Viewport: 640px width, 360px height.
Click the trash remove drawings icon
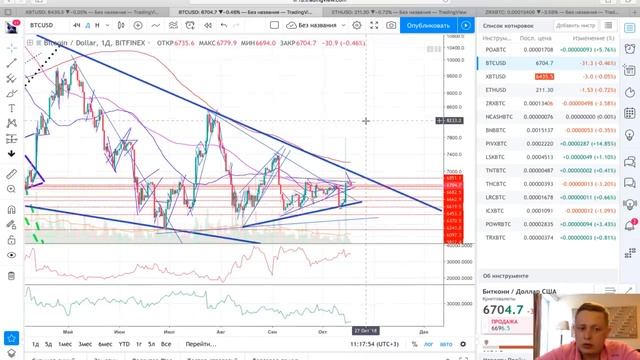click(11, 276)
